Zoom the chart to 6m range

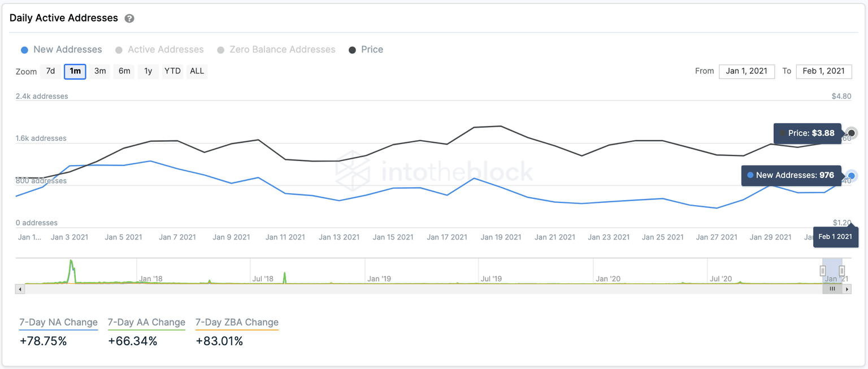(124, 71)
